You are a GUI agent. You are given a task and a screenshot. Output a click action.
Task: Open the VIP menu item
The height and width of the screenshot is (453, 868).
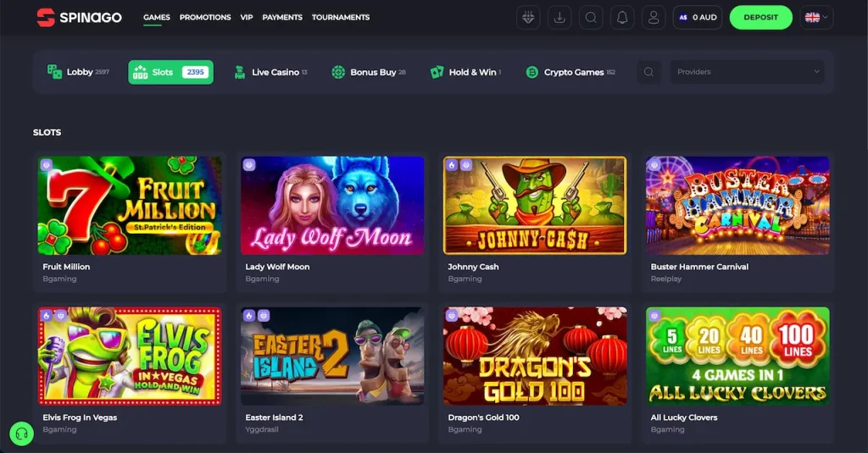click(x=247, y=17)
